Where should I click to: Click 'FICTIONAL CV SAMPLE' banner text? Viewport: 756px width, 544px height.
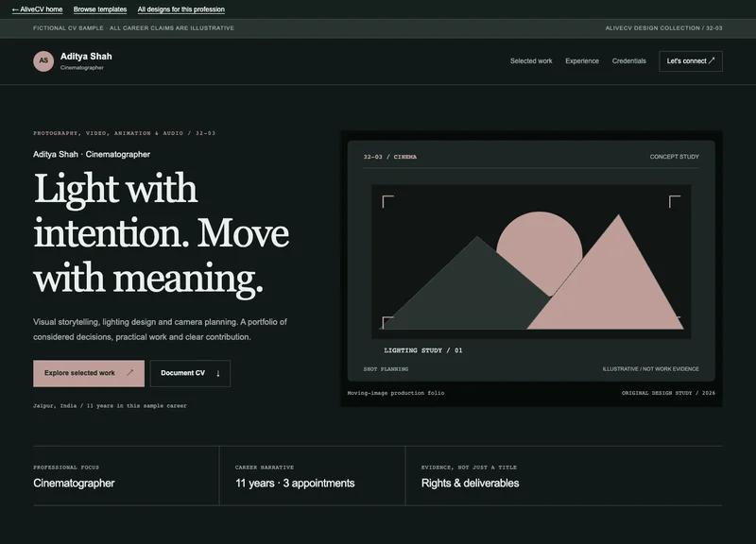point(133,28)
